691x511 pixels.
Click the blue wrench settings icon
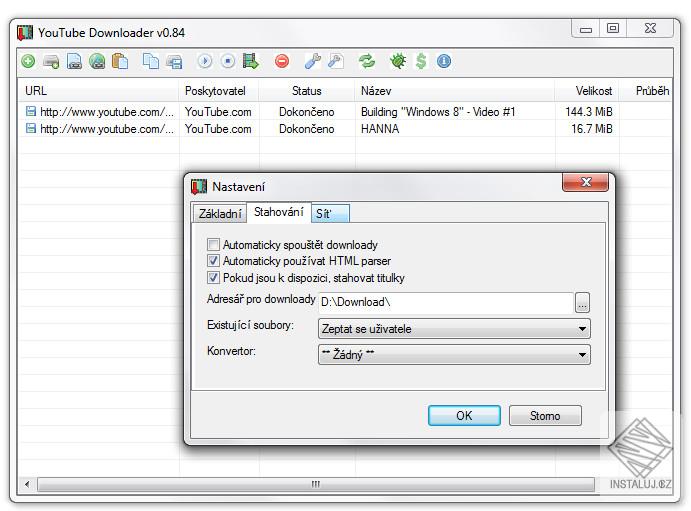[313, 61]
